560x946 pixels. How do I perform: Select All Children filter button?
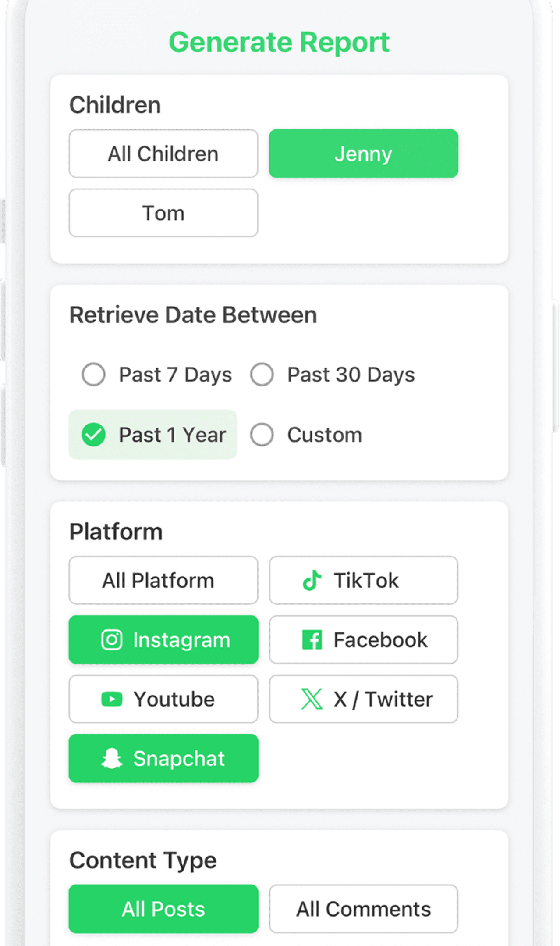pos(163,154)
